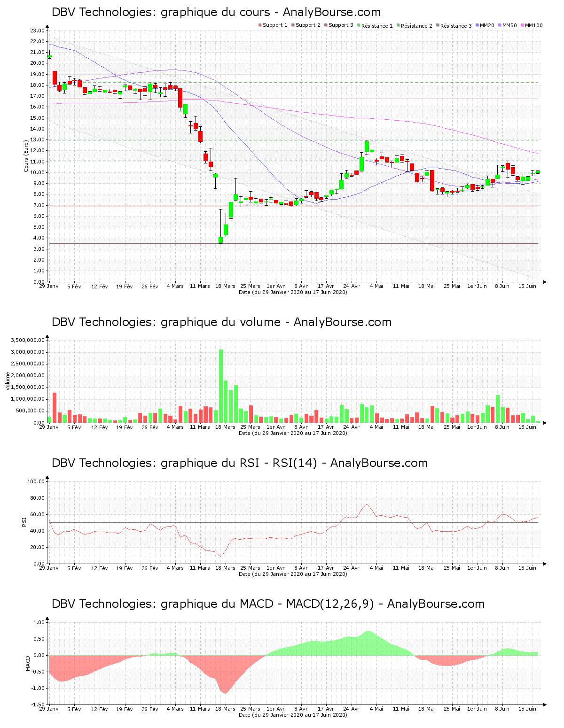The height and width of the screenshot is (728, 564).
Task: Click the Support 2 legend label
Action: tap(308, 25)
